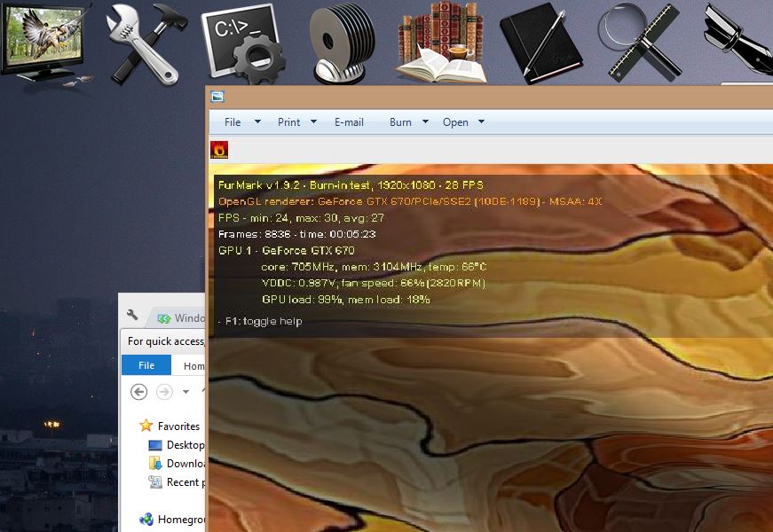Select Downloads in Explorer sidebar
The height and width of the screenshot is (532, 773).
(185, 464)
